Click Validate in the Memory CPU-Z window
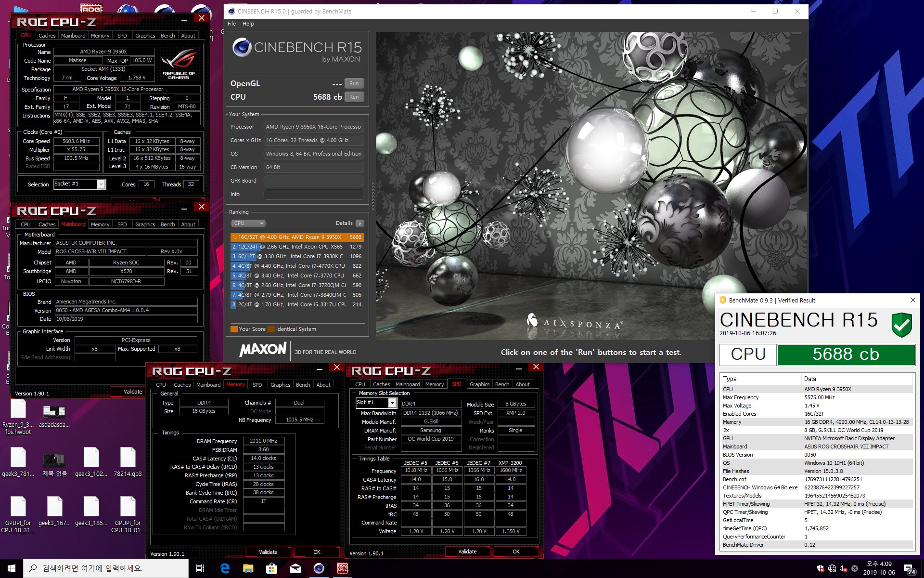Image resolution: width=924 pixels, height=578 pixels. (268, 552)
